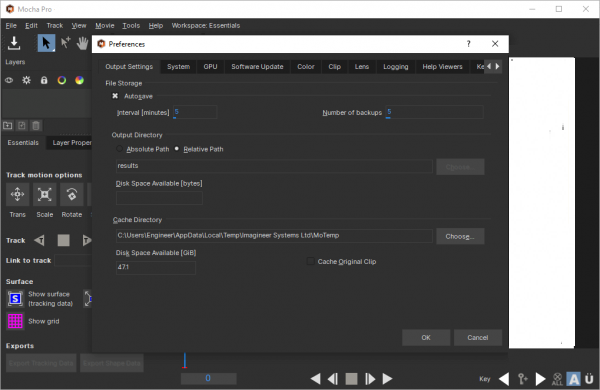
Task: Toggle Scale track motion option
Action: 45,194
